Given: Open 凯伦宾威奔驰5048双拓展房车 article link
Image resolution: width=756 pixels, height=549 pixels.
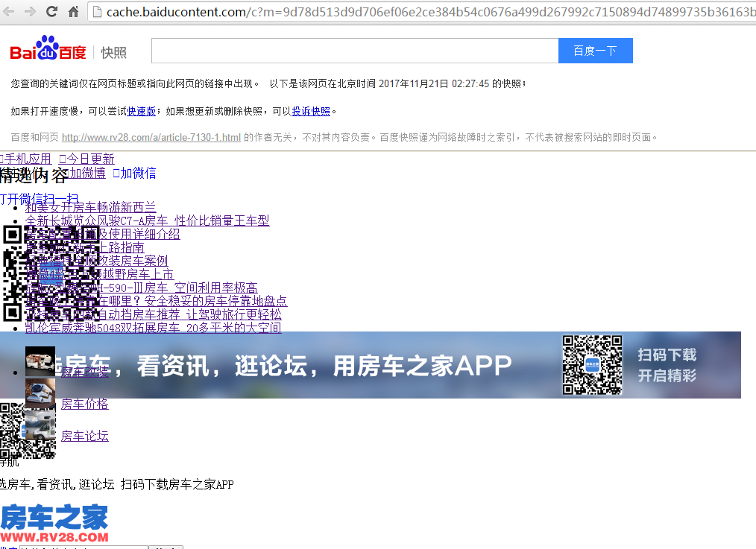Looking at the screenshot, I should pos(154,329).
